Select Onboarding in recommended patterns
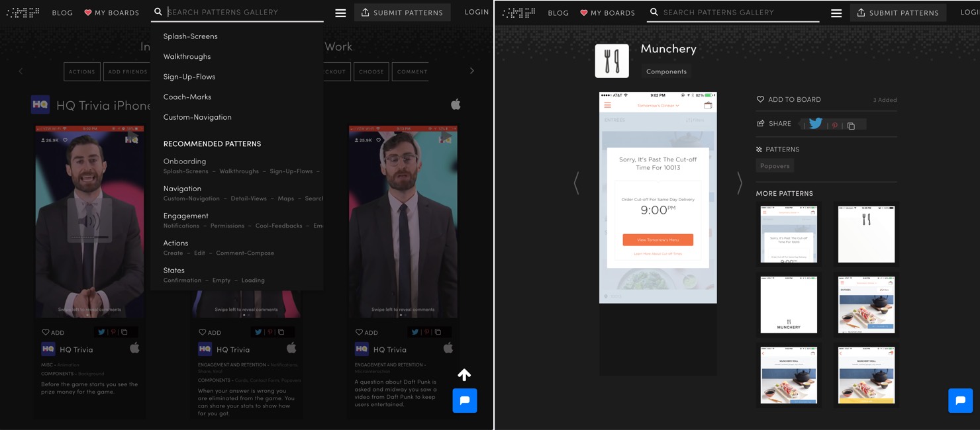Image resolution: width=980 pixels, height=430 pixels. [x=185, y=161]
